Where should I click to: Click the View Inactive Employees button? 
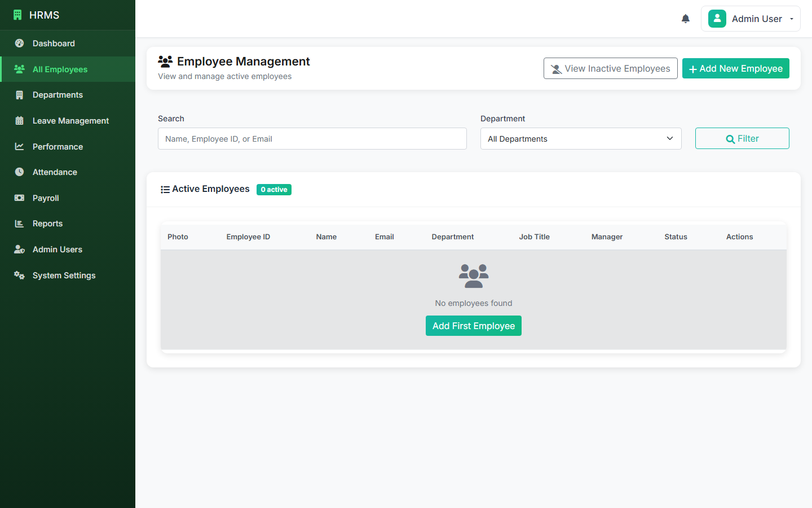[611, 68]
